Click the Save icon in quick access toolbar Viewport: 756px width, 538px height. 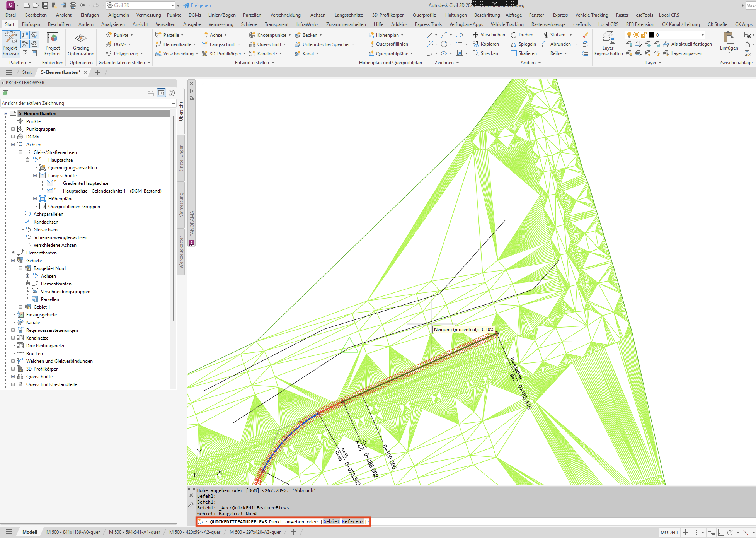45,5
